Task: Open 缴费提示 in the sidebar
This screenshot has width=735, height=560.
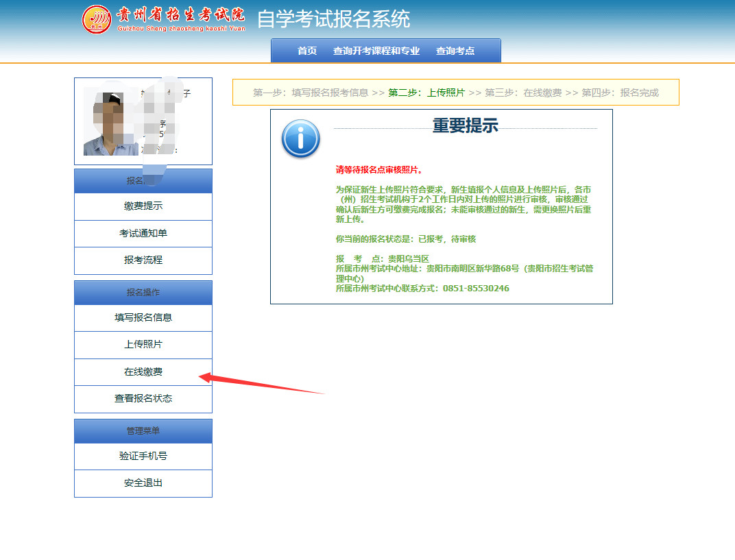Action: click(143, 206)
